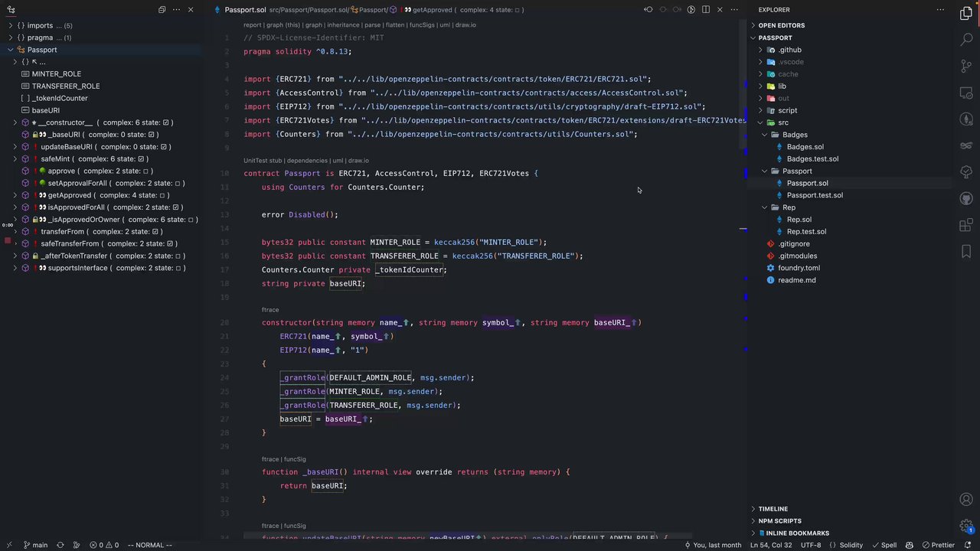Click the 'dependencies' code lens link
The image size is (980, 551).
(307, 161)
